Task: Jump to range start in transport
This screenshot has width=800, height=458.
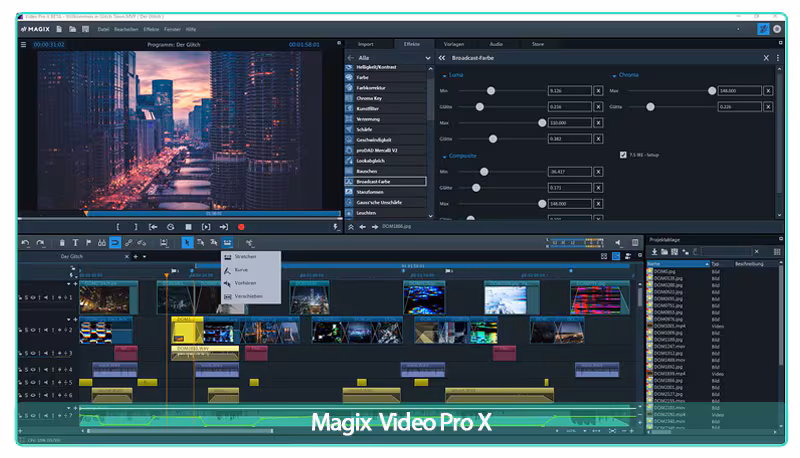Action: tap(153, 227)
